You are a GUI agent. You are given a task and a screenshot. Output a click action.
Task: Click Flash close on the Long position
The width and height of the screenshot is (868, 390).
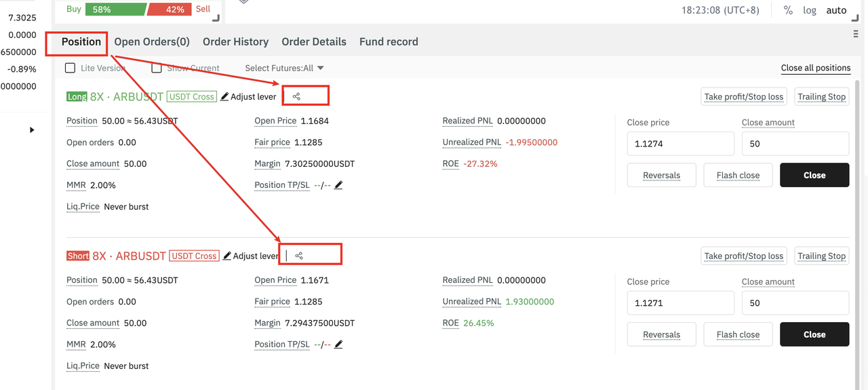pos(738,175)
